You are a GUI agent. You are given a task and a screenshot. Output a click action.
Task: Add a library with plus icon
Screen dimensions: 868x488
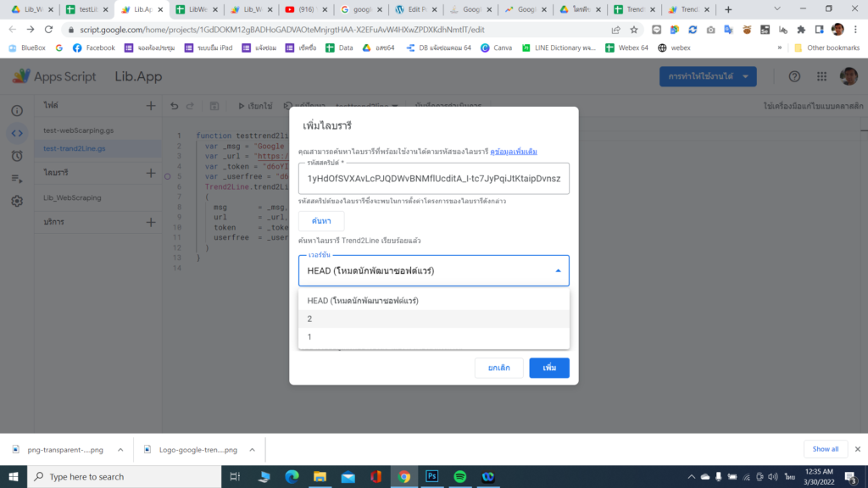(x=151, y=173)
